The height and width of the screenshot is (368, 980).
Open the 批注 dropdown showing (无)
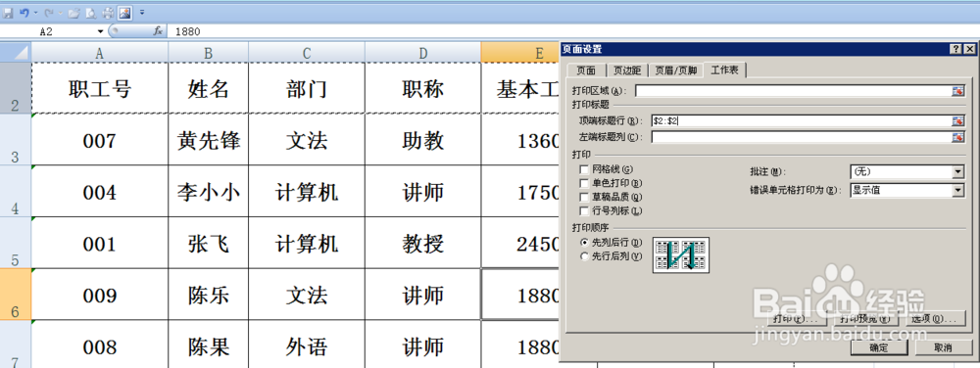click(x=907, y=171)
